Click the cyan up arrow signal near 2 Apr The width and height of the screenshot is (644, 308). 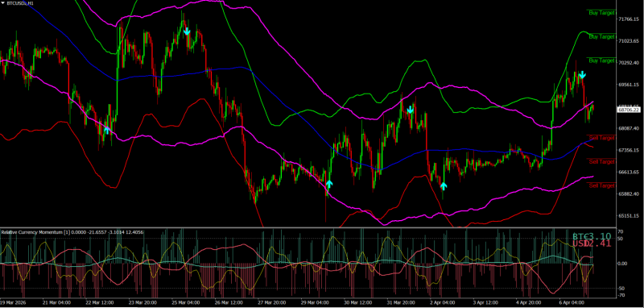point(444,186)
